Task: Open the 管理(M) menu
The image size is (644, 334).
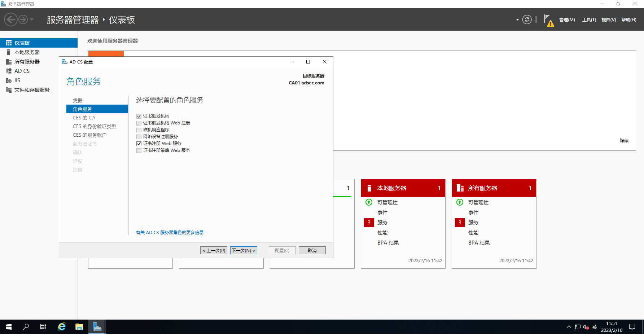Action: [x=567, y=20]
